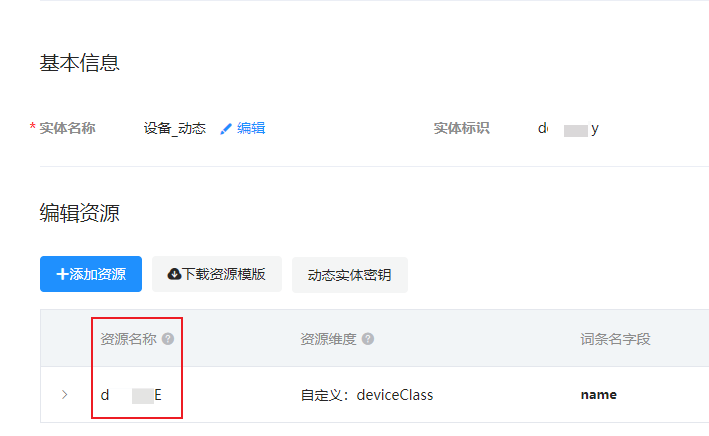Click the 实体标识 value text
The width and height of the screenshot is (709, 436).
(568, 129)
